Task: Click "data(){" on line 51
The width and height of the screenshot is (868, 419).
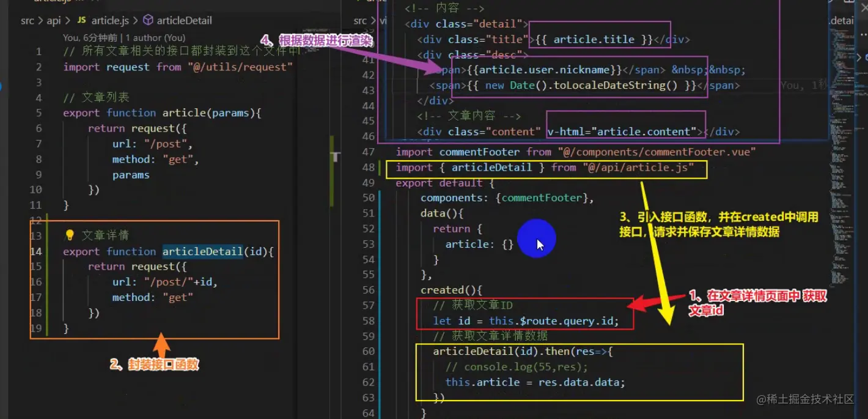Action: tap(442, 213)
